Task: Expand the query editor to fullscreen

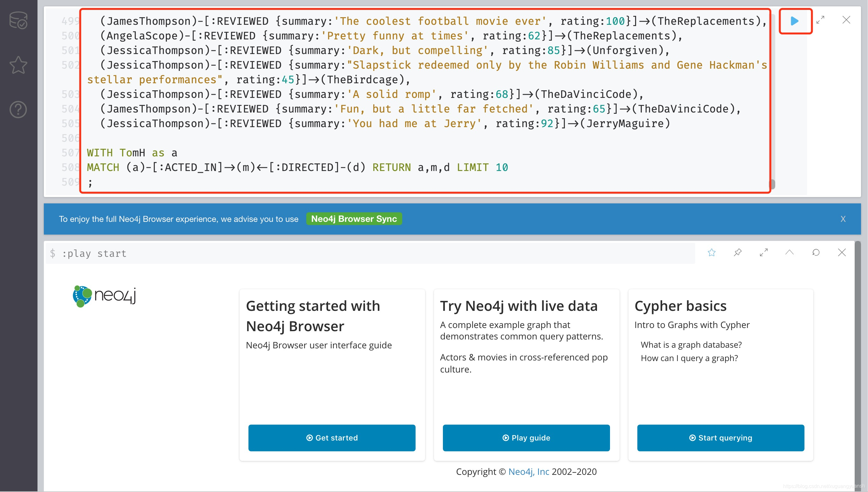Action: [x=820, y=20]
